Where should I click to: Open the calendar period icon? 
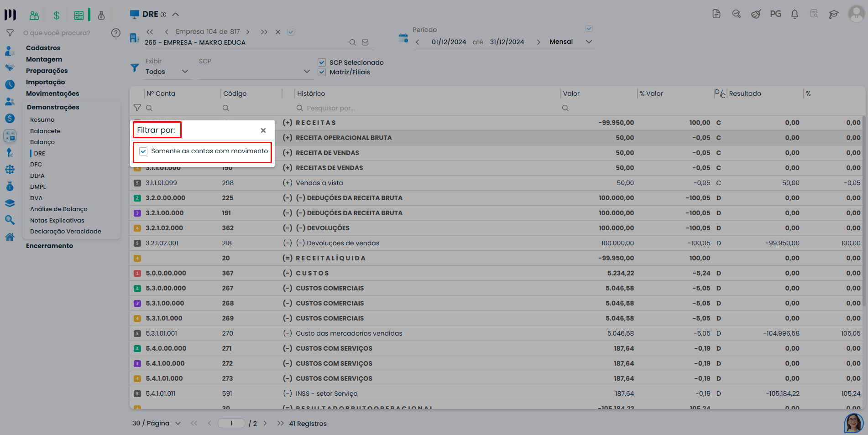coord(403,38)
